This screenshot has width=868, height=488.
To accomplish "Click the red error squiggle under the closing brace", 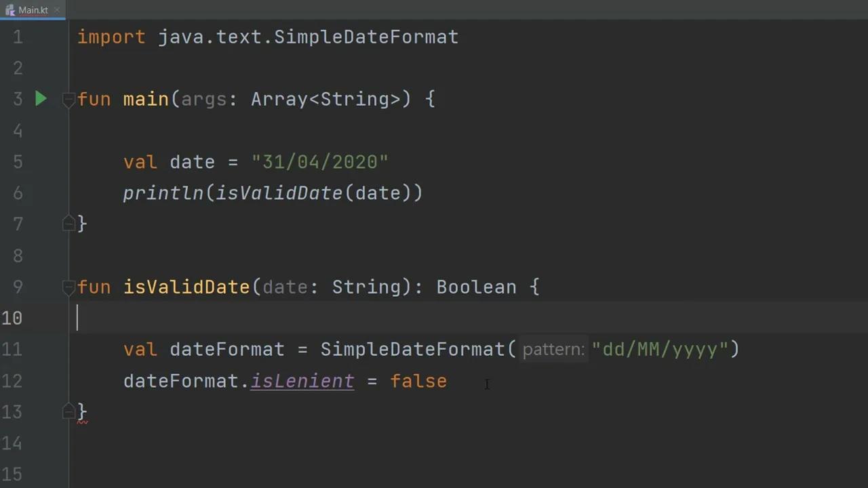I will pos(83,420).
